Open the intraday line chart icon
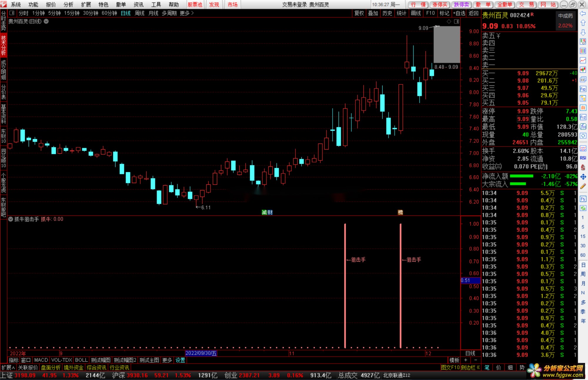 [x=583, y=60]
